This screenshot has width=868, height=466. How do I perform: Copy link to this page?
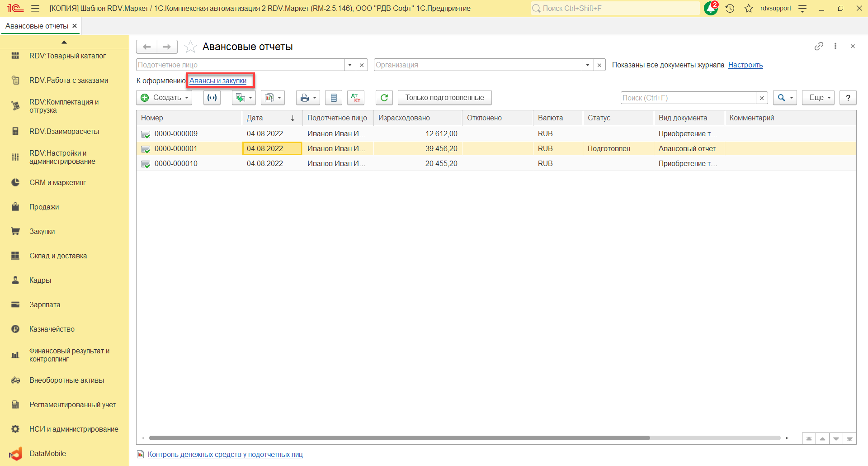pyautogui.click(x=819, y=46)
